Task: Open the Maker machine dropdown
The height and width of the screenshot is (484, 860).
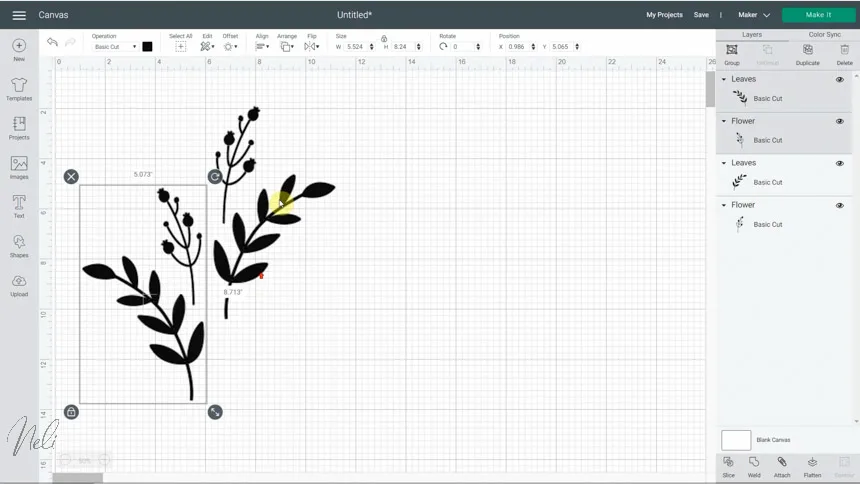Action: [x=754, y=15]
